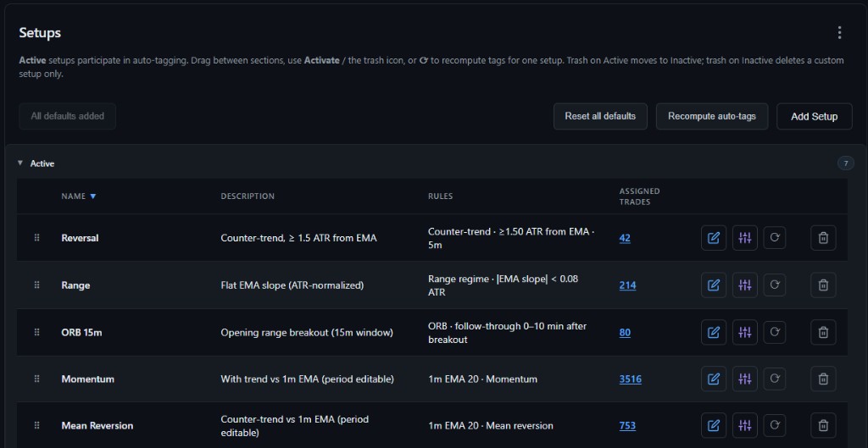Open the 3516 assigned trades link for Momentum

coord(631,379)
